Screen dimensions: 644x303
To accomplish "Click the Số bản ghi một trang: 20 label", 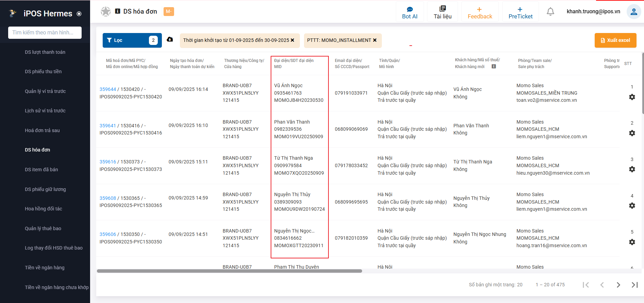I will tap(495, 285).
